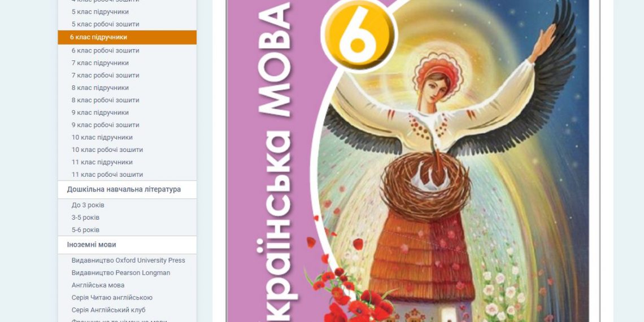The width and height of the screenshot is (644, 322).
Task: Select Видавництво Pearson Longman
Action: 121,273
